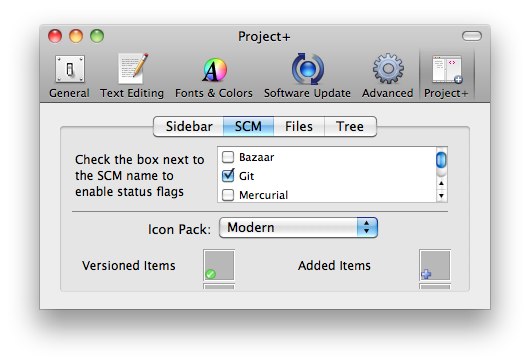Viewport: 530px width, 364px height.
Task: Open the Fonts & Colors pane
Action: [x=214, y=76]
